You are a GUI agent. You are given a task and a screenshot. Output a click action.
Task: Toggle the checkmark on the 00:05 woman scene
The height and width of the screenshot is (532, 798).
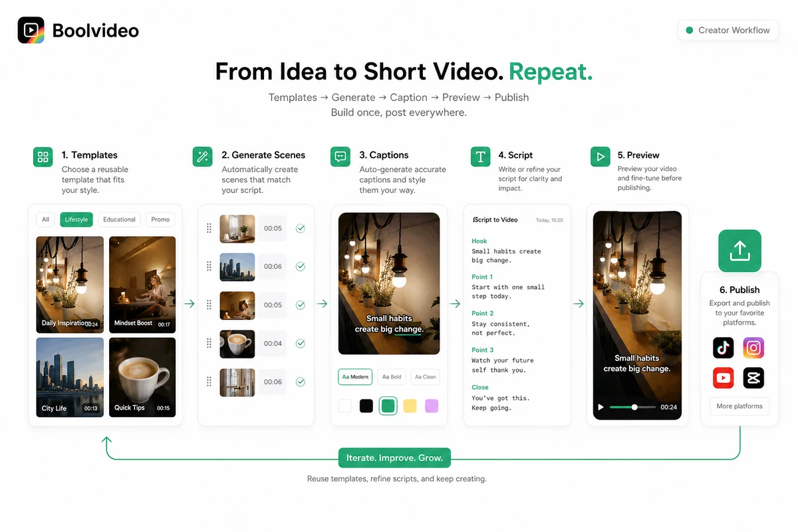pyautogui.click(x=301, y=305)
